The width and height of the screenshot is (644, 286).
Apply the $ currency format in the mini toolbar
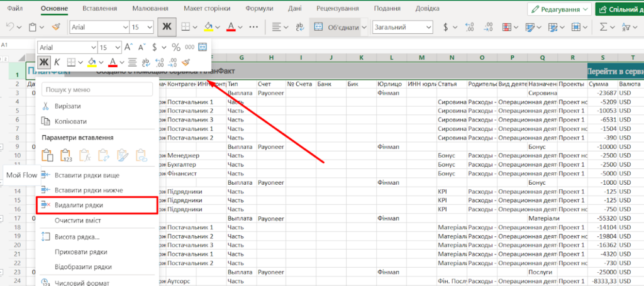pyautogui.click(x=155, y=47)
